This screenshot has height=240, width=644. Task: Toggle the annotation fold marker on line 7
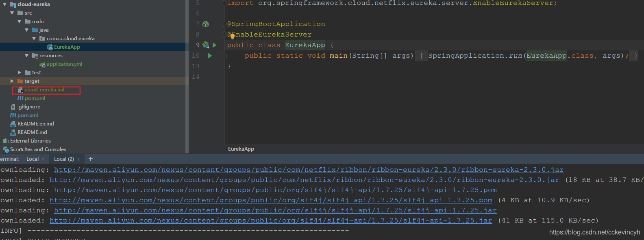[x=224, y=24]
